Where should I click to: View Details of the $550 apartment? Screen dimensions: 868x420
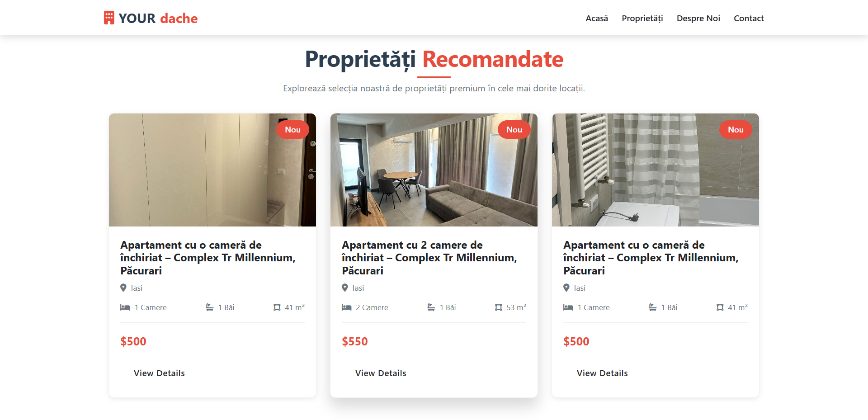(x=381, y=373)
